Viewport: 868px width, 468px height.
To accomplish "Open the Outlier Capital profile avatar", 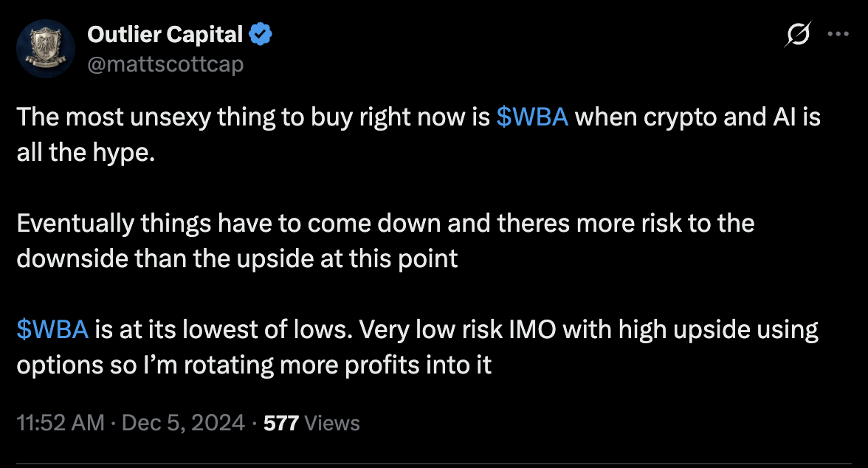I will tap(45, 49).
